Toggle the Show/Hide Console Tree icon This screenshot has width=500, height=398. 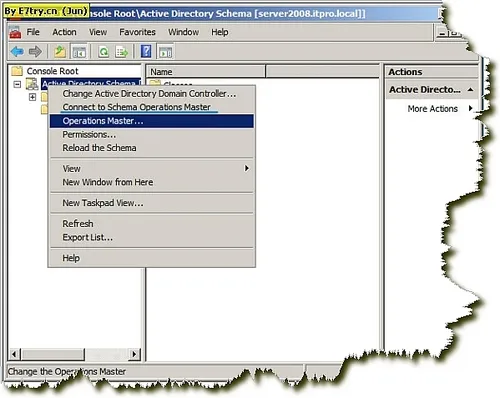(x=79, y=52)
